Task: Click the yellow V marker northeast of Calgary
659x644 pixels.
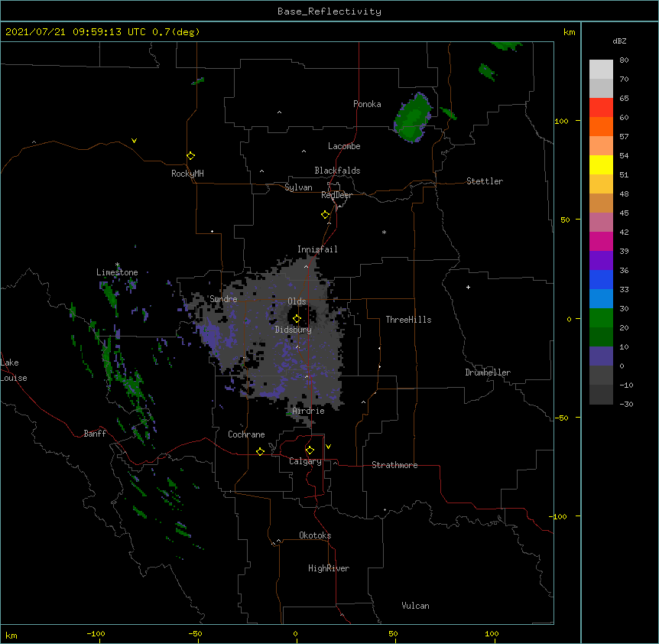Action: 328,447
